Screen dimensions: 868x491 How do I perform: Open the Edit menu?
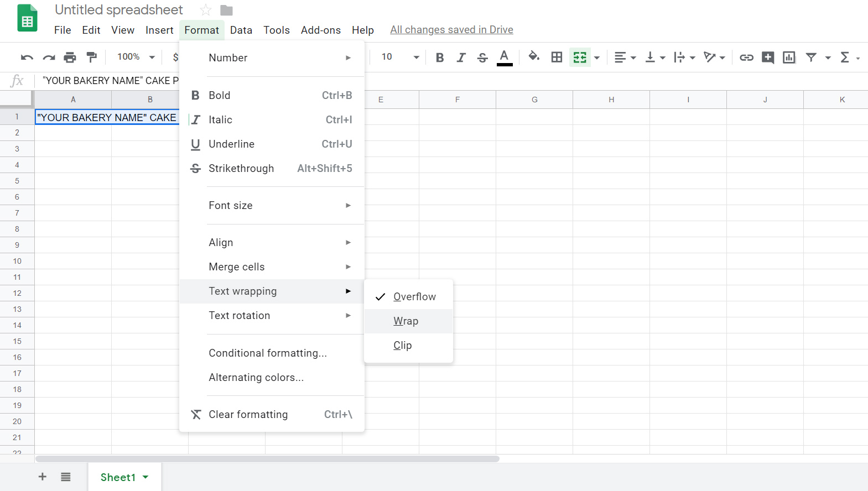click(x=91, y=30)
